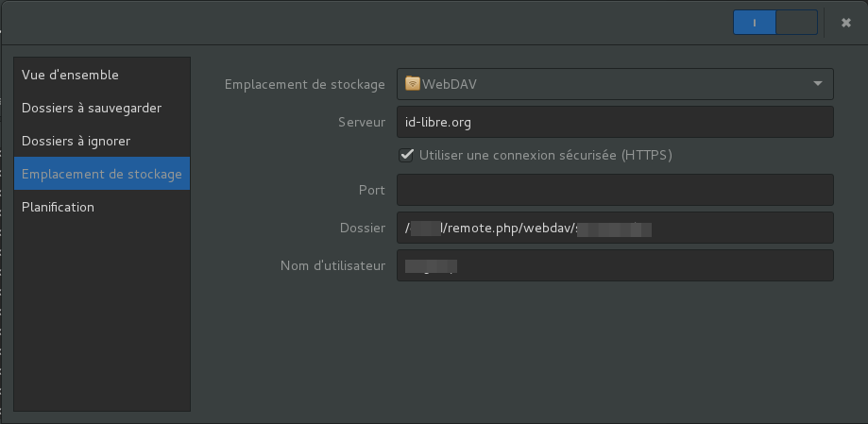Viewport: 868px width, 424px height.
Task: Click the "Serveur" form label
Action: pos(361,122)
